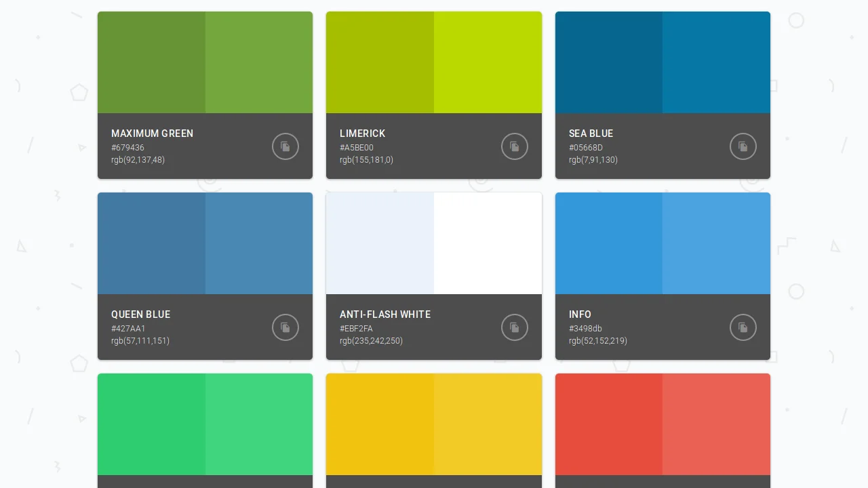Select the lighter blue shade of Info
This screenshot has height=488, width=868.
pyautogui.click(x=716, y=243)
